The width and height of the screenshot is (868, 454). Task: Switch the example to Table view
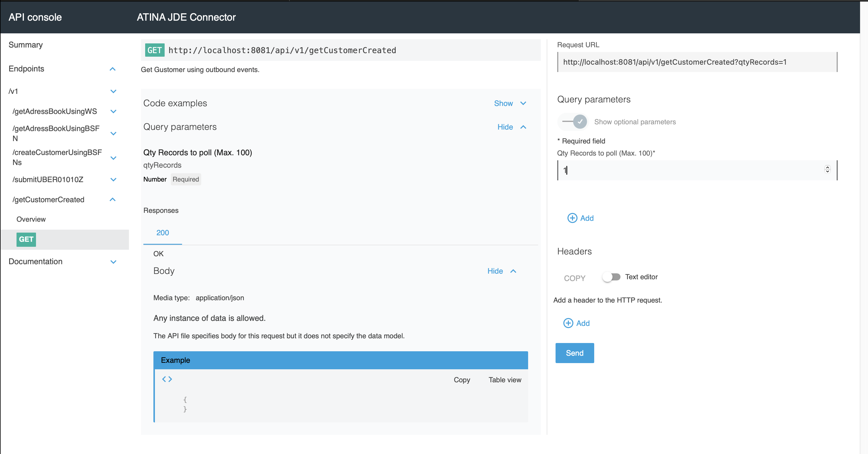[x=505, y=380]
